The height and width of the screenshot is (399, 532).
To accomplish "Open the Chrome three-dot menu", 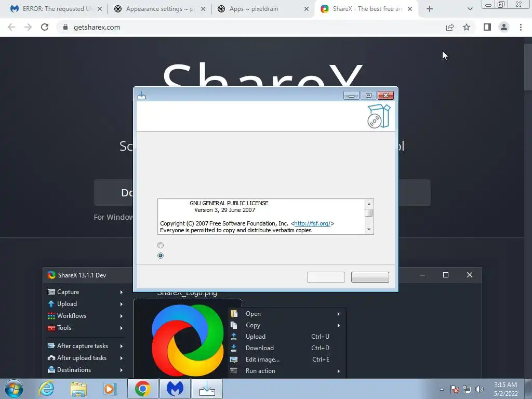I will coord(521,27).
